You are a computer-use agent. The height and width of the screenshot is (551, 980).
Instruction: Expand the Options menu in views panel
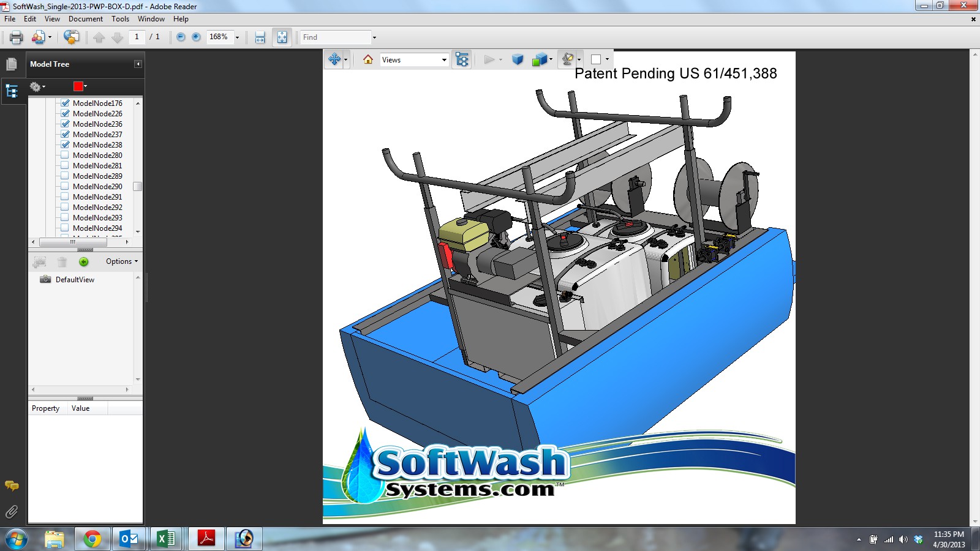[x=121, y=261]
